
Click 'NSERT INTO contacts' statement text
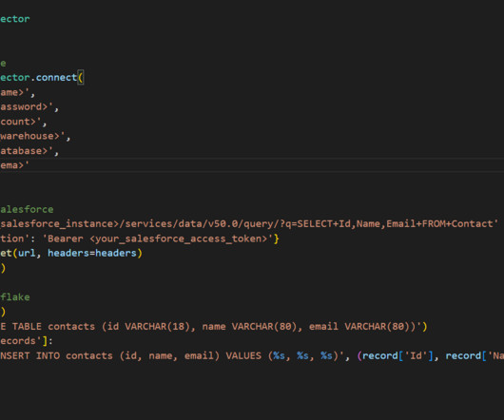tap(56, 355)
